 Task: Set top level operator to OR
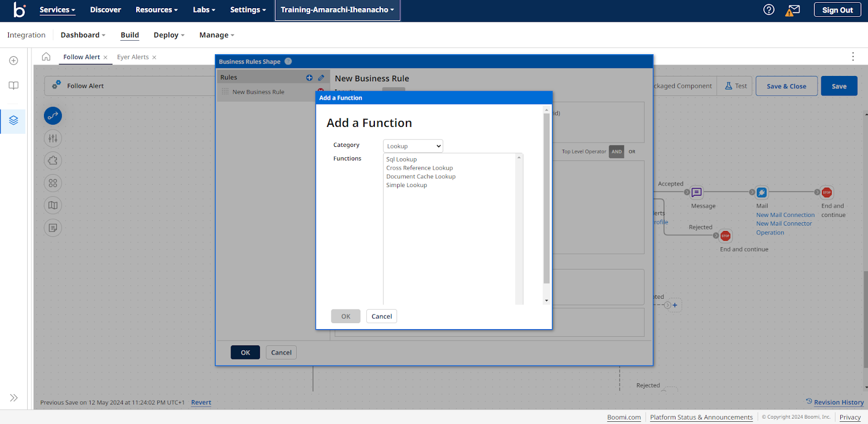[632, 152]
